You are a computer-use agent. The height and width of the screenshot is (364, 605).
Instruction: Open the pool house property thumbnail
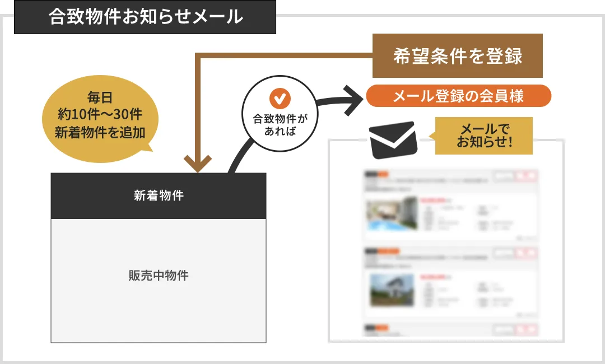coord(392,214)
